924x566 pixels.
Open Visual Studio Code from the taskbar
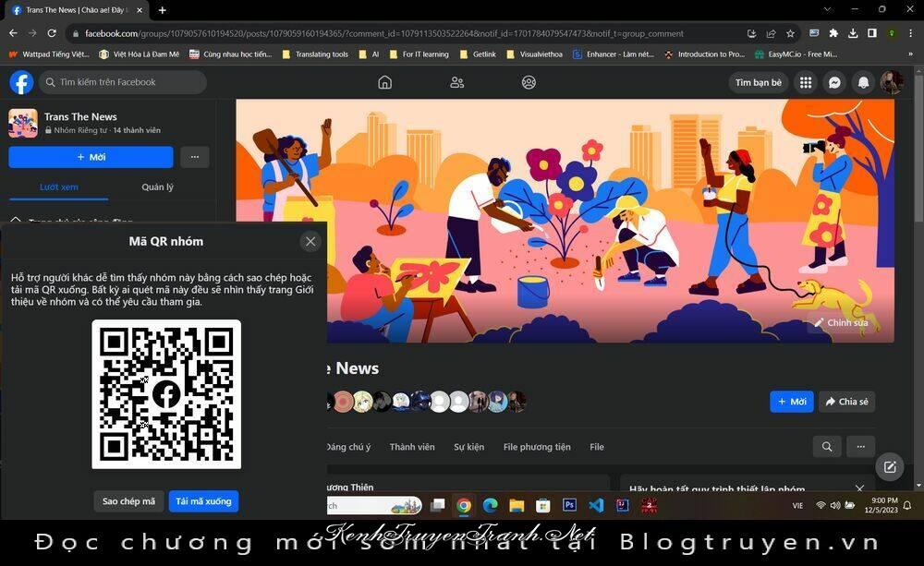tap(596, 505)
